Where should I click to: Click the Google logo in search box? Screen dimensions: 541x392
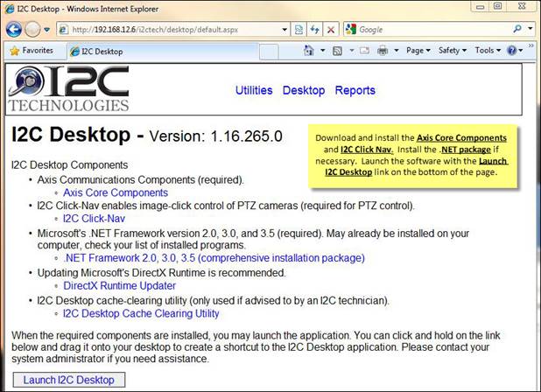[x=351, y=29]
